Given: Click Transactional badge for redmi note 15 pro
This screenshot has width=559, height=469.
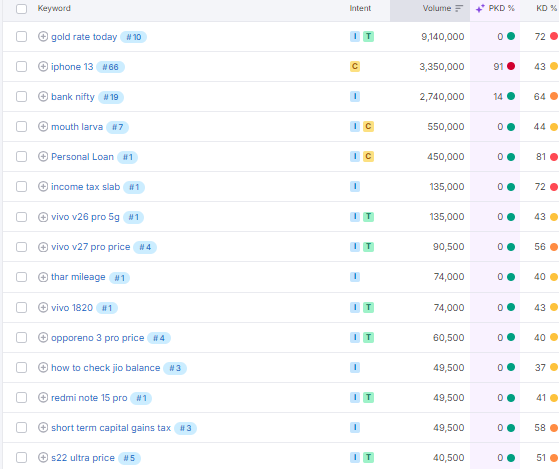Looking at the screenshot, I should click(x=368, y=397).
